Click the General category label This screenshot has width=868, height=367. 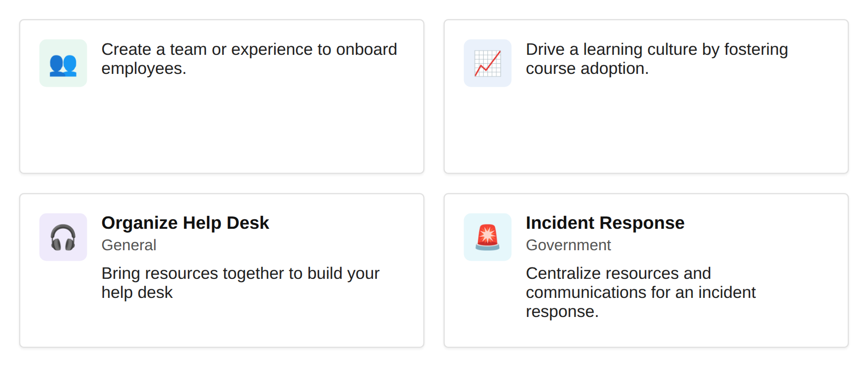[129, 245]
